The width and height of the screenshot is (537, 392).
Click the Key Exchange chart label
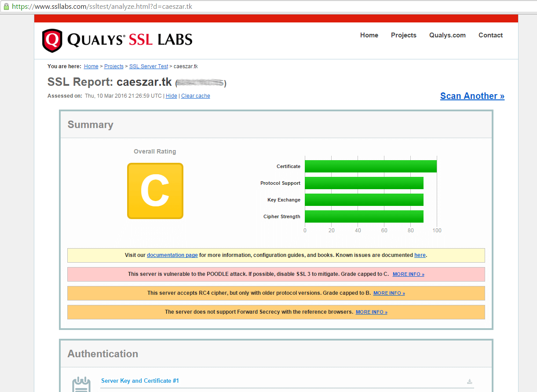click(284, 200)
